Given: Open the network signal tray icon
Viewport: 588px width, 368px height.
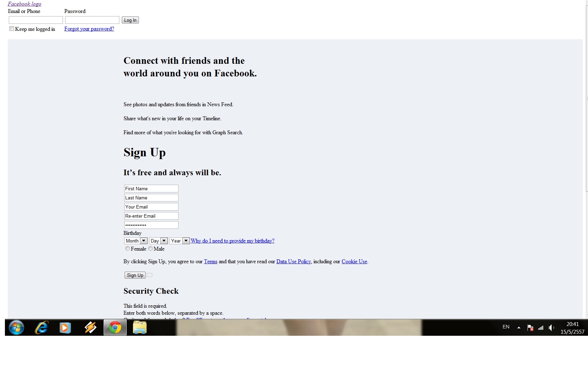Looking at the screenshot, I should [x=541, y=328].
